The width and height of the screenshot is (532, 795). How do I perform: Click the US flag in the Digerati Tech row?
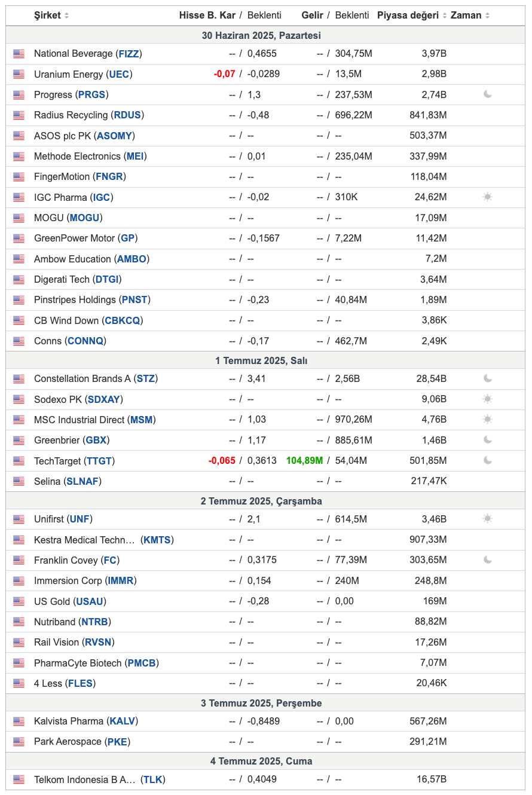(x=19, y=280)
